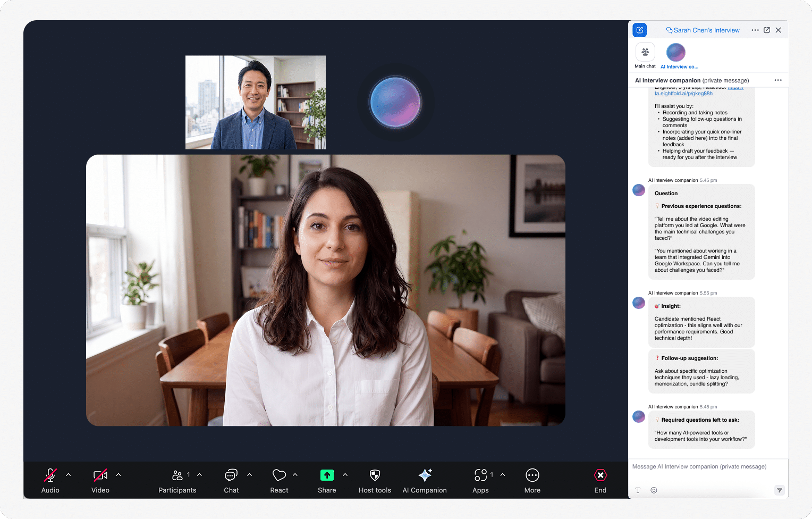Start the camera video
The width and height of the screenshot is (812, 519).
point(100,475)
